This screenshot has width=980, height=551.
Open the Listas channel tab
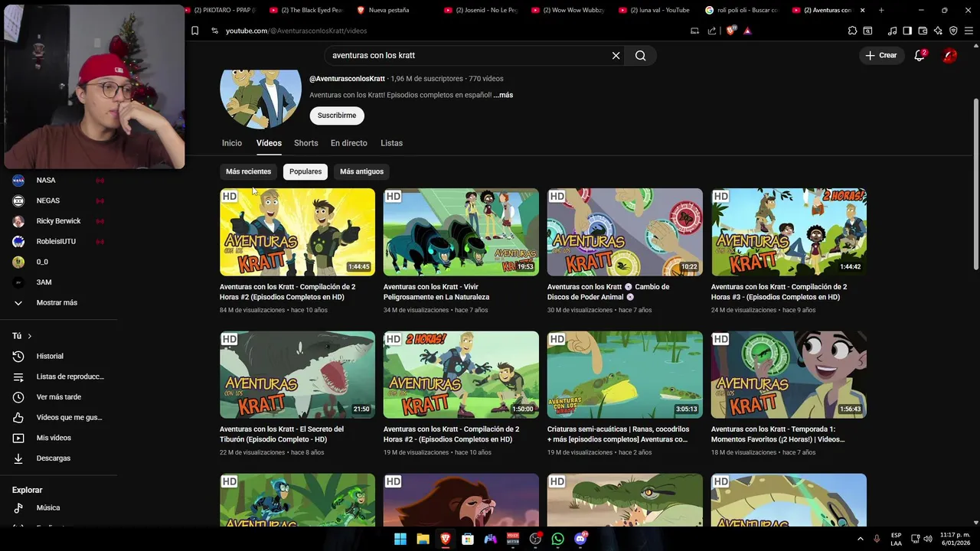pos(391,143)
